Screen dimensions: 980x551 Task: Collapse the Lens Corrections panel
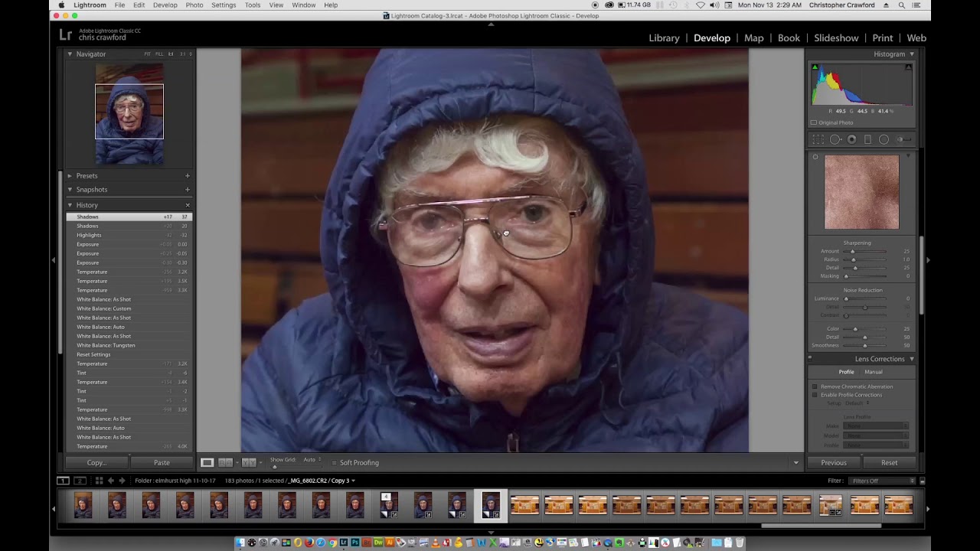[x=911, y=359]
